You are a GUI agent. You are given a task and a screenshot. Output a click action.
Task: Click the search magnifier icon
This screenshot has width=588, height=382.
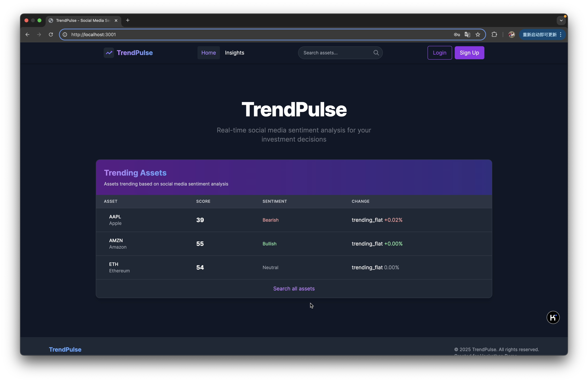coord(376,53)
